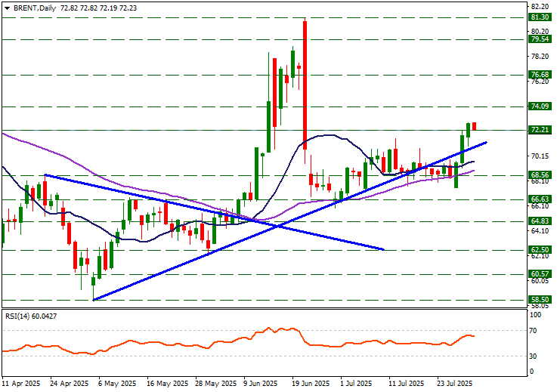Click the 28 May 2025 date label
Viewport: 557px width, 392px height.
[215, 384]
